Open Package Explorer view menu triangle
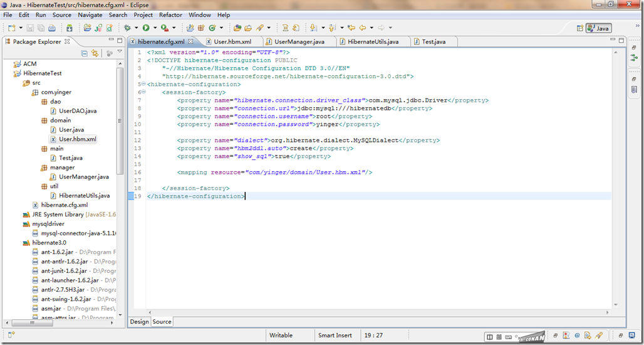 pyautogui.click(x=120, y=52)
